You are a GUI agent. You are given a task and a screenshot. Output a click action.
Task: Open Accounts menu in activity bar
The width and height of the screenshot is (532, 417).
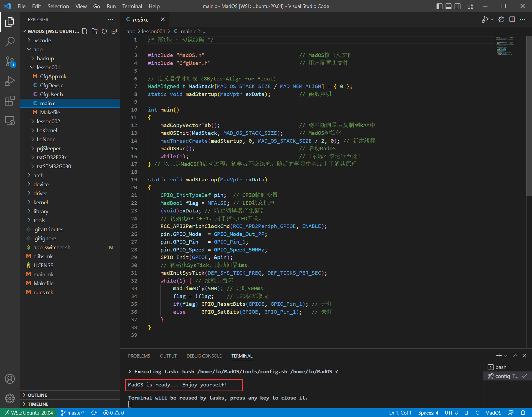[x=10, y=379]
